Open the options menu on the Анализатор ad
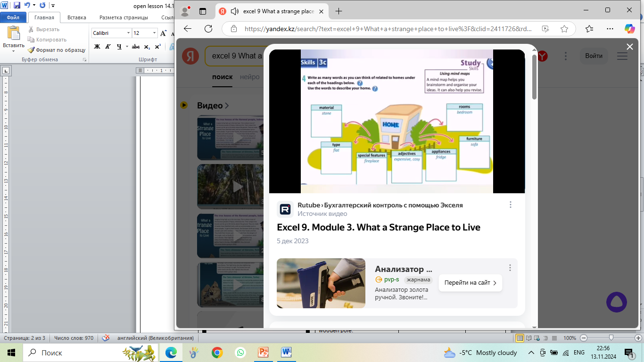Viewport: 644px width, 362px height. 510,268
